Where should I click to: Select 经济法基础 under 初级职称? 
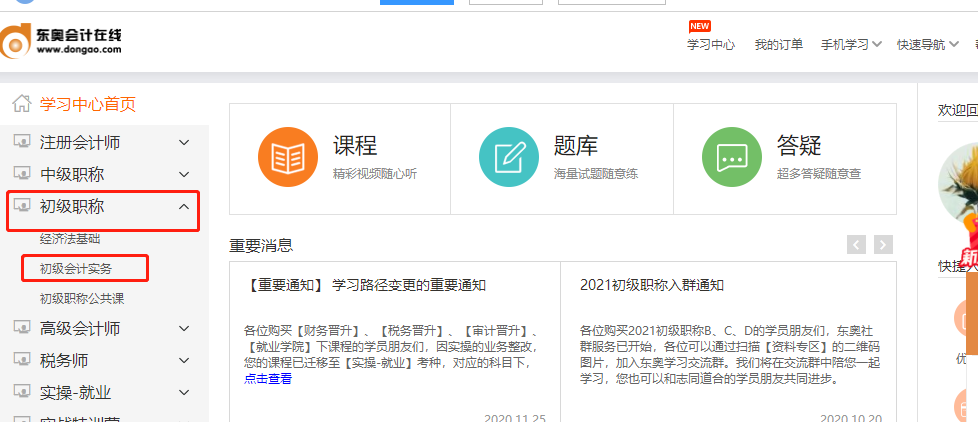(x=70, y=239)
